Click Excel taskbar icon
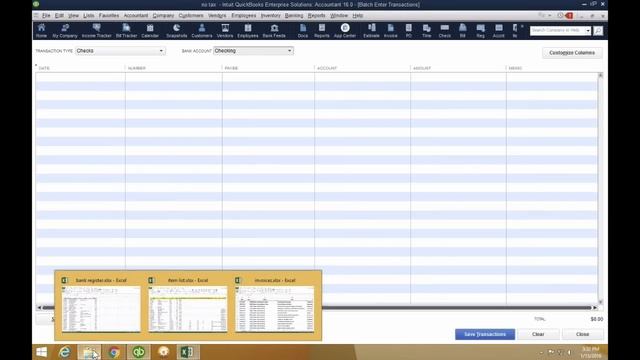640x360 pixels. coord(188,352)
